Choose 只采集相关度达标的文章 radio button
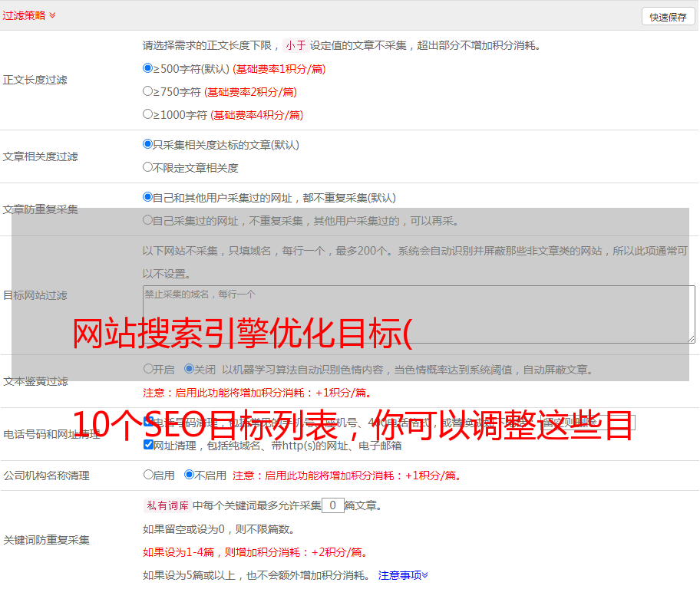The height and width of the screenshot is (589, 700). 147,144
